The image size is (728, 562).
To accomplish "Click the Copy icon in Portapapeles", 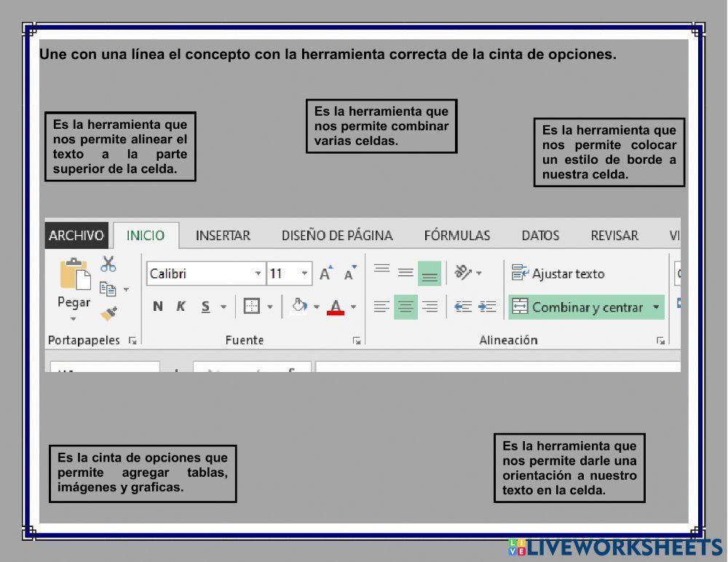I will point(107,289).
